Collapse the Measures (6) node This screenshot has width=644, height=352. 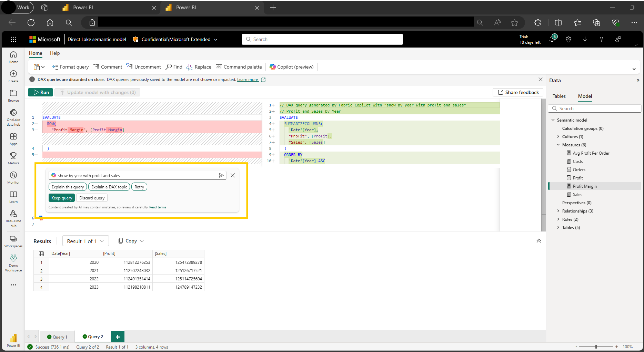(x=558, y=145)
